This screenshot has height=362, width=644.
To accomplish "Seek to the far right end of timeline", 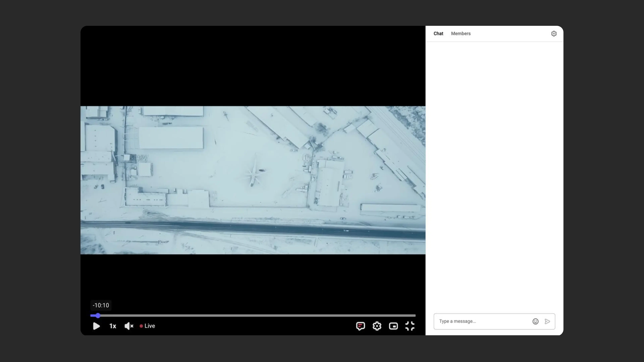I will (x=415, y=316).
